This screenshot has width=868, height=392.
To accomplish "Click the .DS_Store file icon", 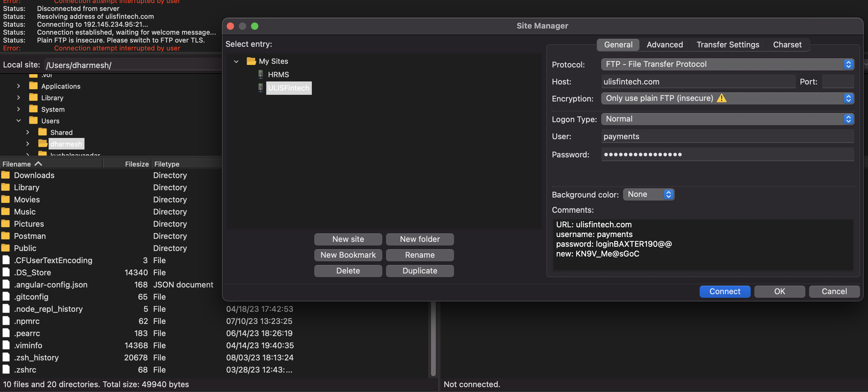I will 6,272.
